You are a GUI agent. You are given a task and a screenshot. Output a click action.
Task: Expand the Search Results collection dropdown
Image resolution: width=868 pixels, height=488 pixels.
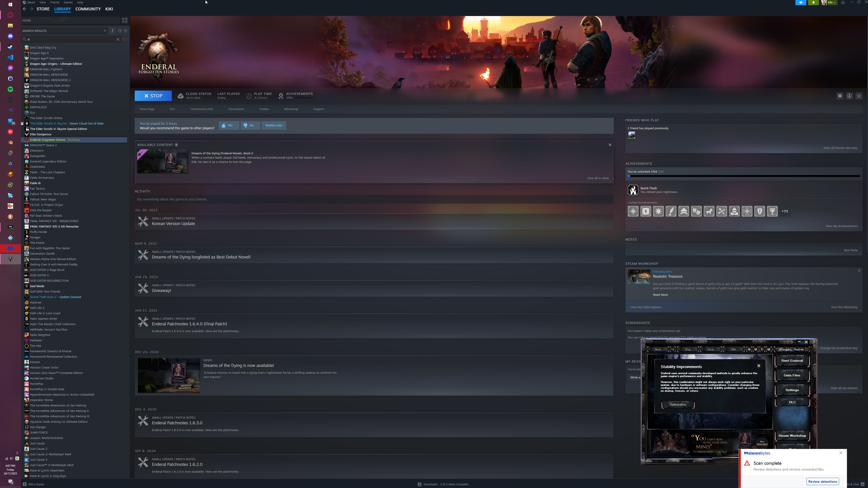pos(105,31)
